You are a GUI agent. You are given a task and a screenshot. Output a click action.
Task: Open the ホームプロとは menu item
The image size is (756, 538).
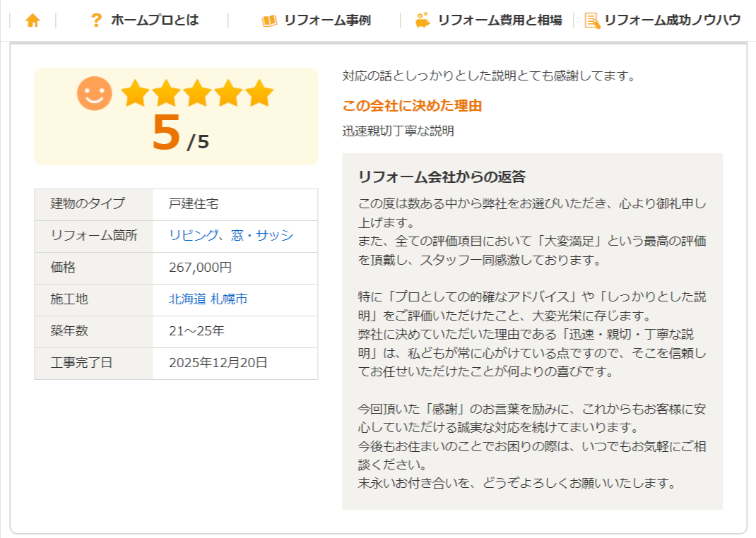pyautogui.click(x=155, y=20)
